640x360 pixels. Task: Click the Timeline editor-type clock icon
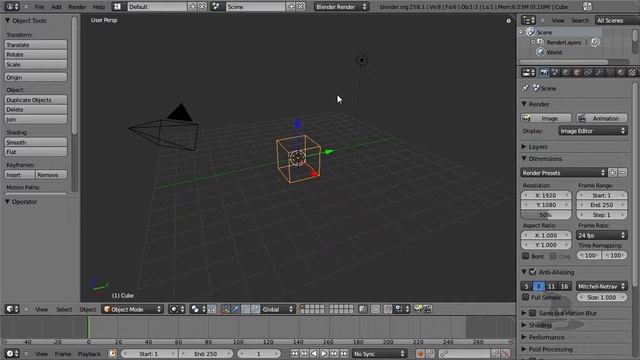coord(11,353)
